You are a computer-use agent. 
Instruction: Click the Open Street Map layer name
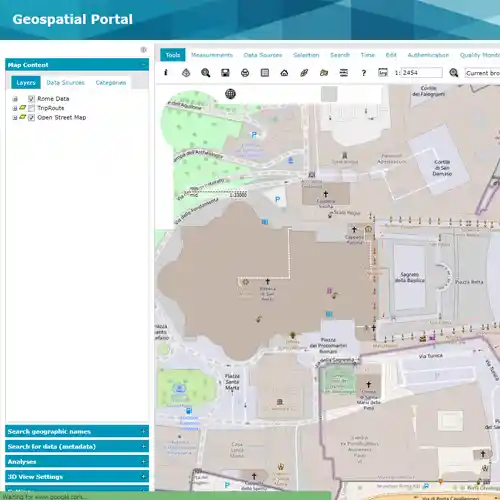pos(62,117)
